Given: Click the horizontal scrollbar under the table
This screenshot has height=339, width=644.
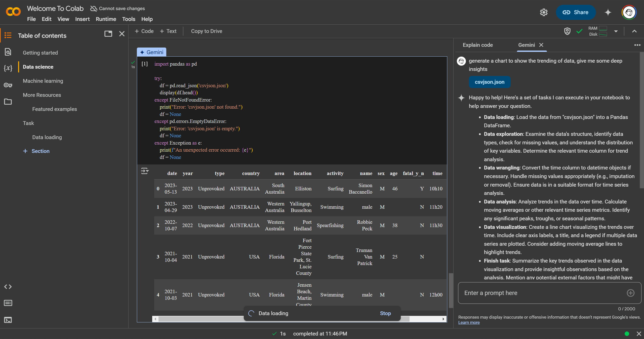Looking at the screenshot, I should click(x=201, y=319).
